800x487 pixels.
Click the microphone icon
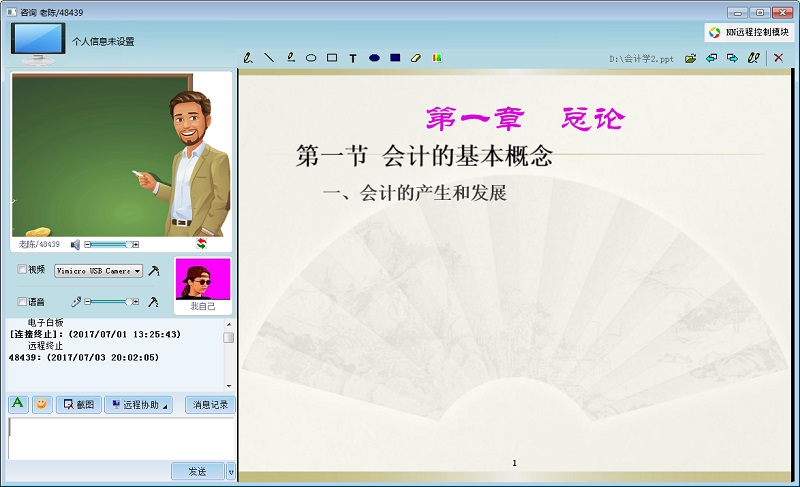coord(76,302)
